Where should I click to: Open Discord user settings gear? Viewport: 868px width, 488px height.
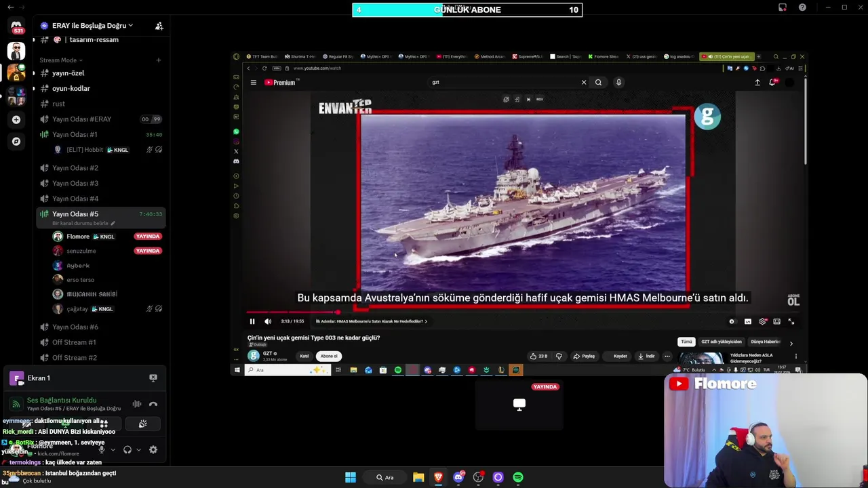(x=153, y=449)
